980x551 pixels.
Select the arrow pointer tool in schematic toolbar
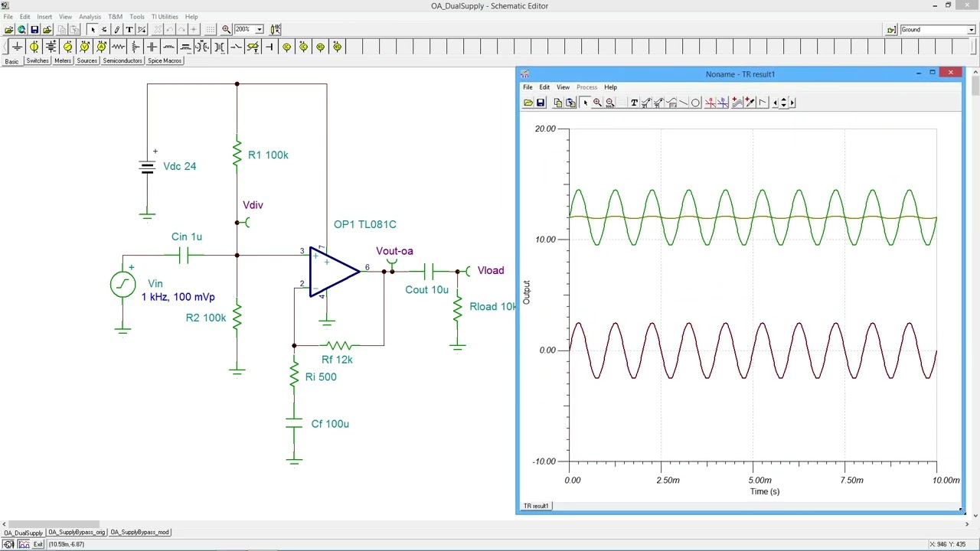(93, 30)
